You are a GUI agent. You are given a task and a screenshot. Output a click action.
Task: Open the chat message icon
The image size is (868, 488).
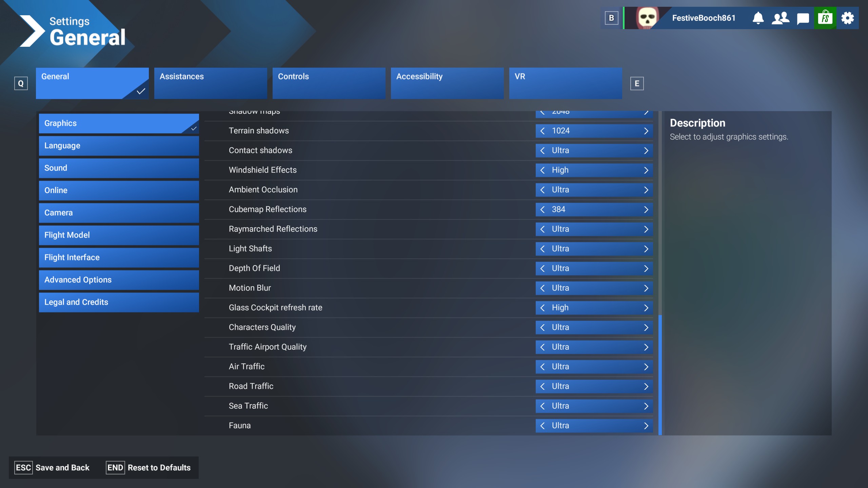(803, 18)
